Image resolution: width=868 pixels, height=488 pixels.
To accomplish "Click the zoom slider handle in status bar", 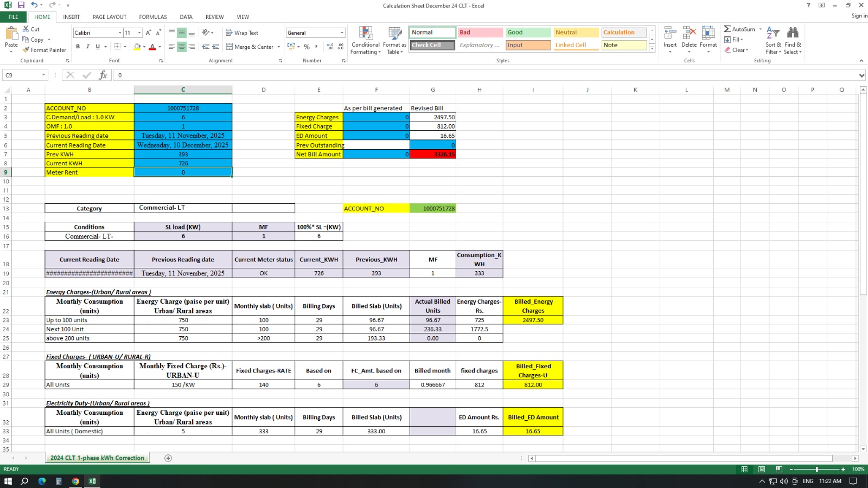I will tap(816, 469).
